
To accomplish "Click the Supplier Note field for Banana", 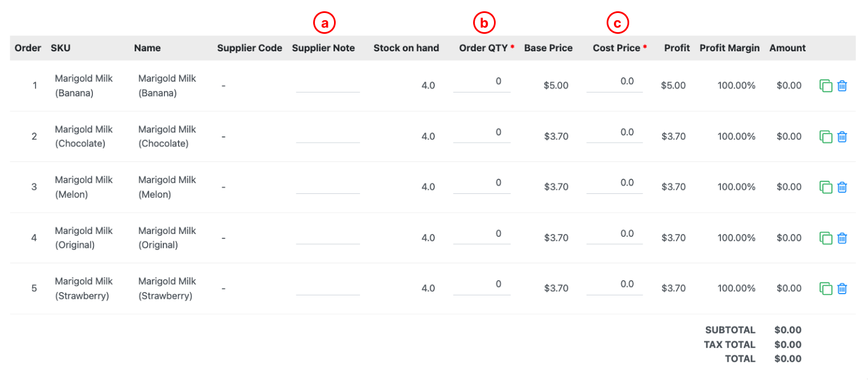I will coord(328,83).
